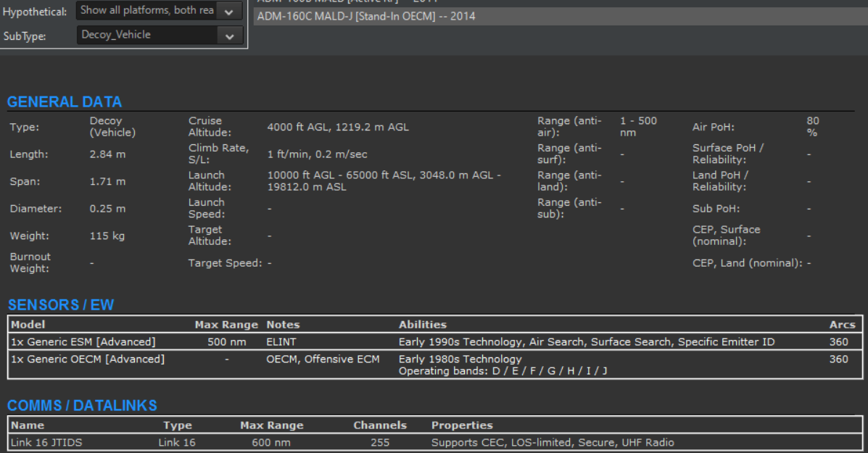
Task: Click Early 1990s Technology abilities text
Action: click(586, 342)
